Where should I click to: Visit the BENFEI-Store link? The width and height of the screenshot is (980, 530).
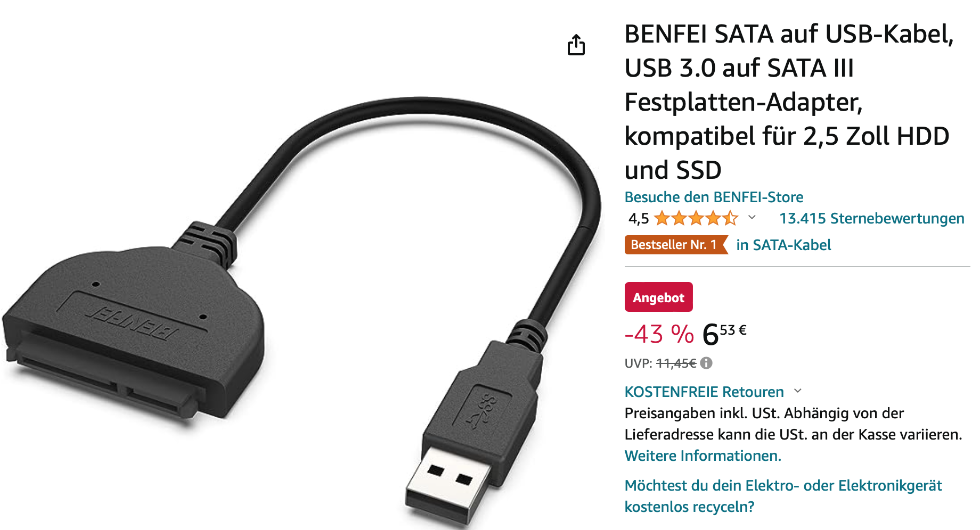point(714,197)
